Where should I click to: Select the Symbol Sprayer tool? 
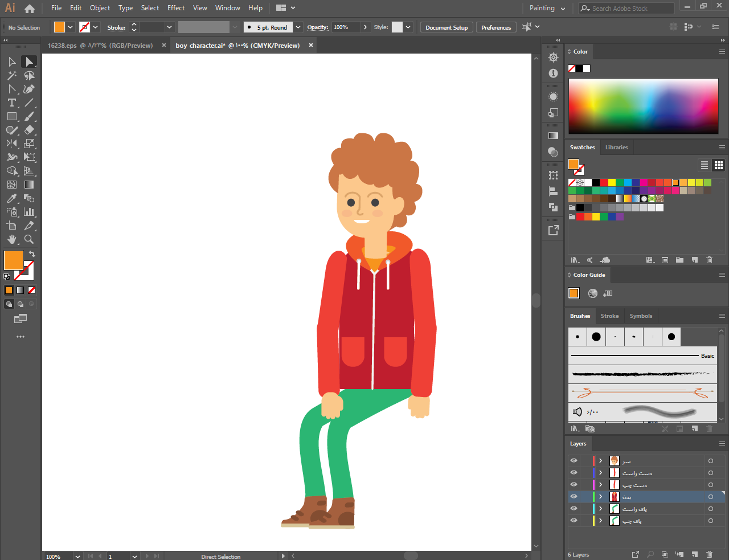pyautogui.click(x=12, y=212)
